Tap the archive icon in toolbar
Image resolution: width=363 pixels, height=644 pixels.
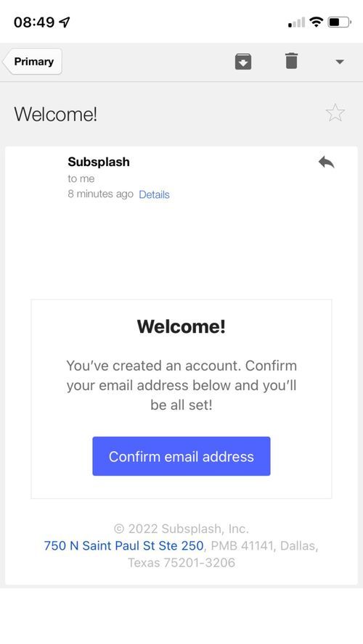(243, 62)
